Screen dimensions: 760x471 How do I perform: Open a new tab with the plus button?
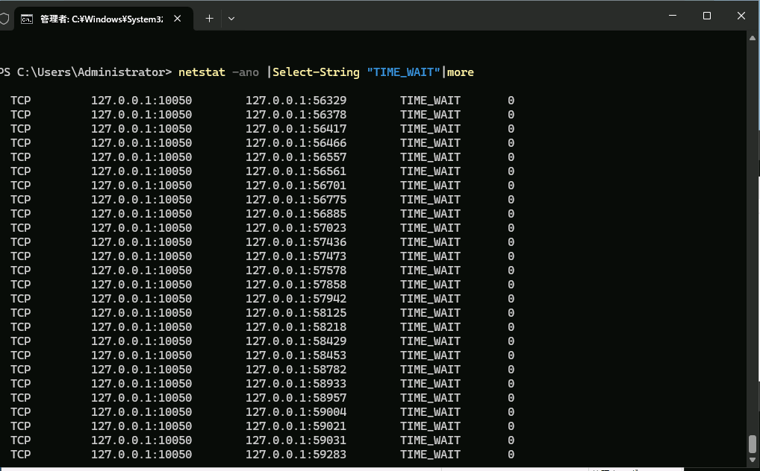[x=209, y=18]
